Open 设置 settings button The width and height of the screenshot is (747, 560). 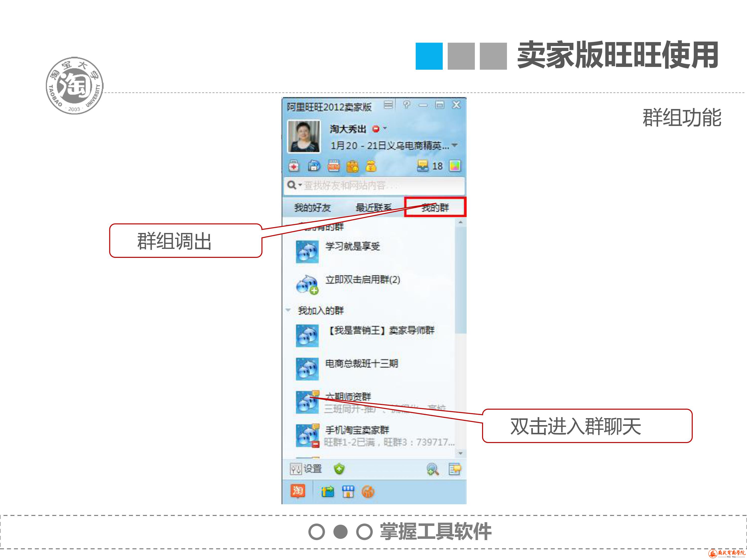click(x=306, y=469)
